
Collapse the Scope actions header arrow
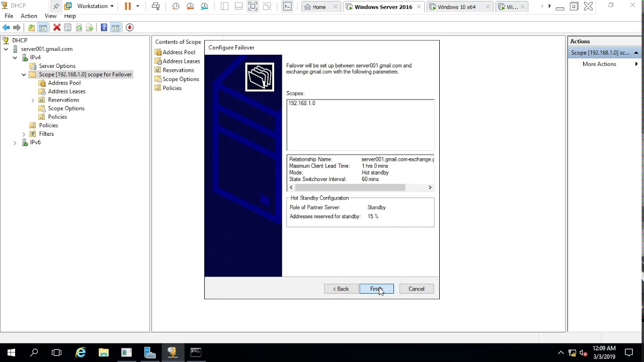[636, 53]
